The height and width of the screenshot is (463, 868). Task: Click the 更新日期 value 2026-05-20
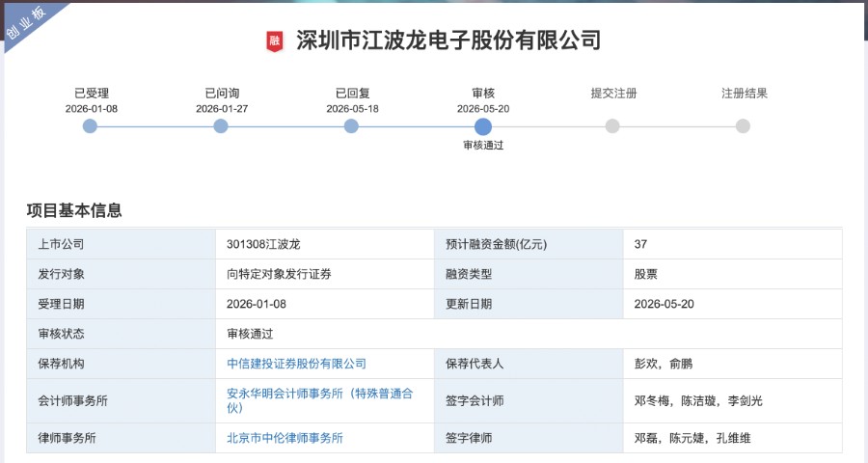click(x=664, y=304)
